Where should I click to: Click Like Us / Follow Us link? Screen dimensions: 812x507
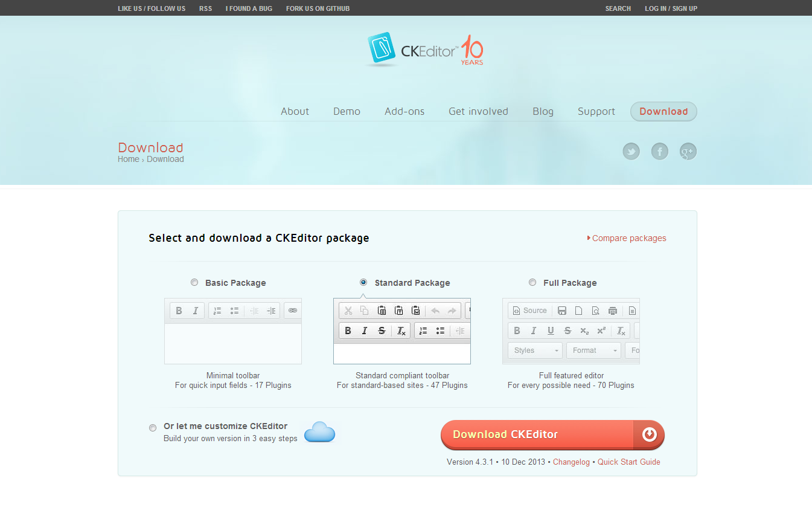(x=152, y=8)
